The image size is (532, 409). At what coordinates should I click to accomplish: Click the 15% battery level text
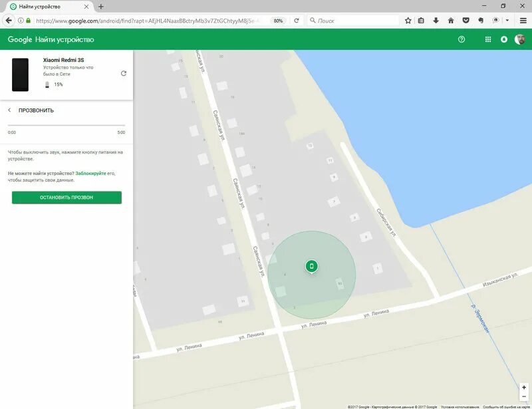[x=59, y=84]
